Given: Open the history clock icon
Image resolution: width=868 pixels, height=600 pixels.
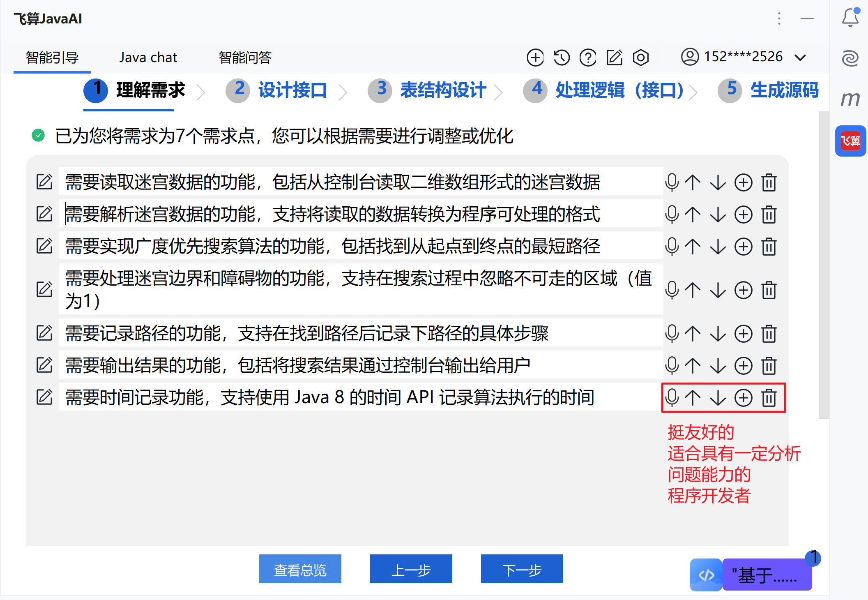Looking at the screenshot, I should (x=561, y=58).
